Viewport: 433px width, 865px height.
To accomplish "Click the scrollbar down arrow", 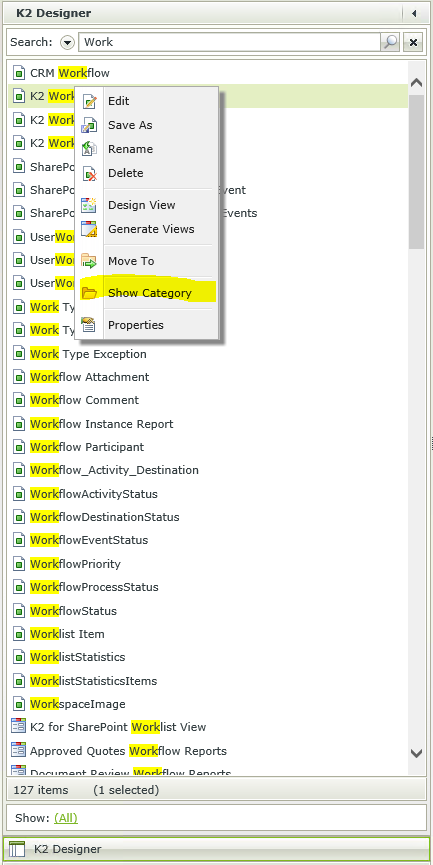I will pyautogui.click(x=416, y=753).
